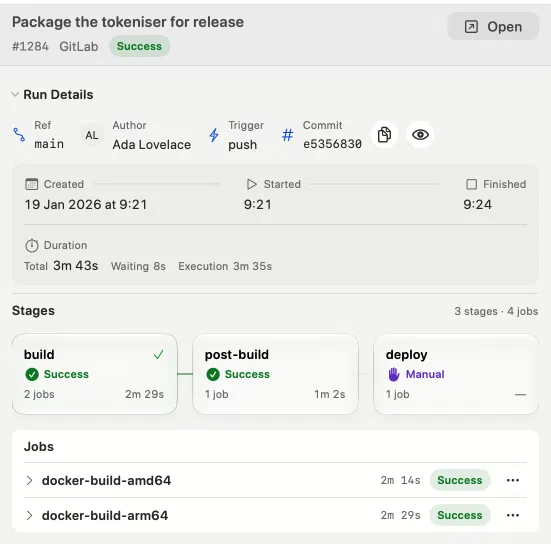Click the docker-build-amd64 job name

click(x=106, y=480)
